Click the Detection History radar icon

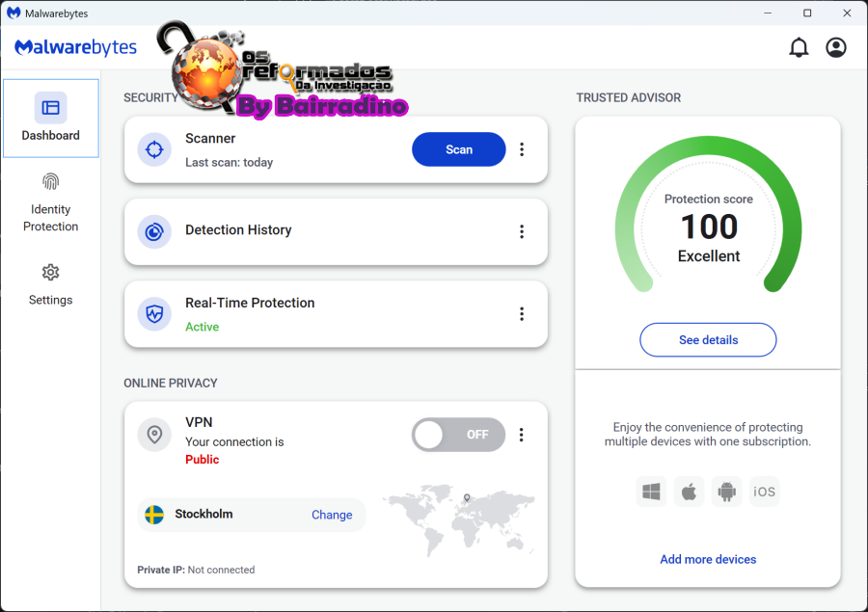click(x=154, y=232)
